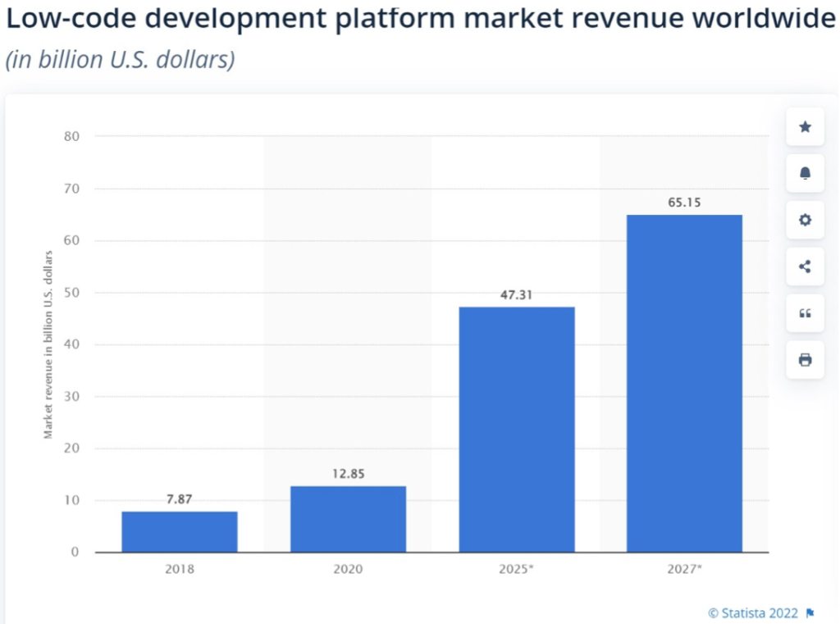The height and width of the screenshot is (624, 840).
Task: Click the share icon
Action: (x=805, y=266)
